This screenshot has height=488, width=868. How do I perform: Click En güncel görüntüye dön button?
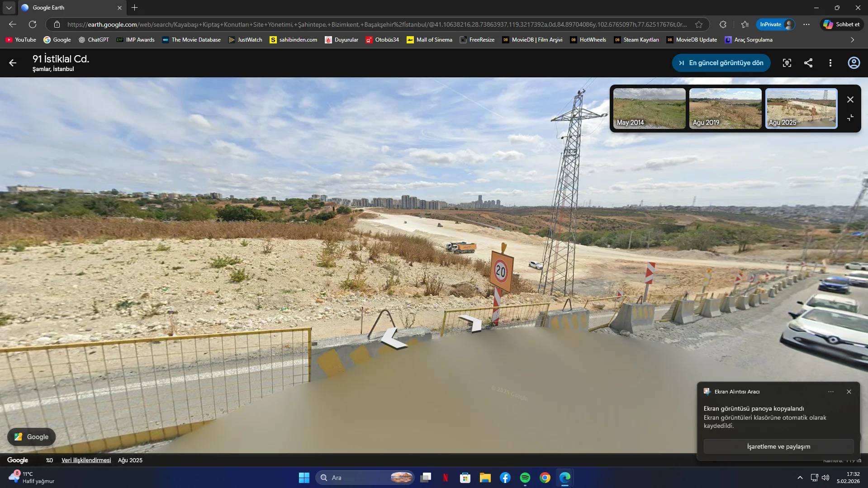(x=721, y=63)
